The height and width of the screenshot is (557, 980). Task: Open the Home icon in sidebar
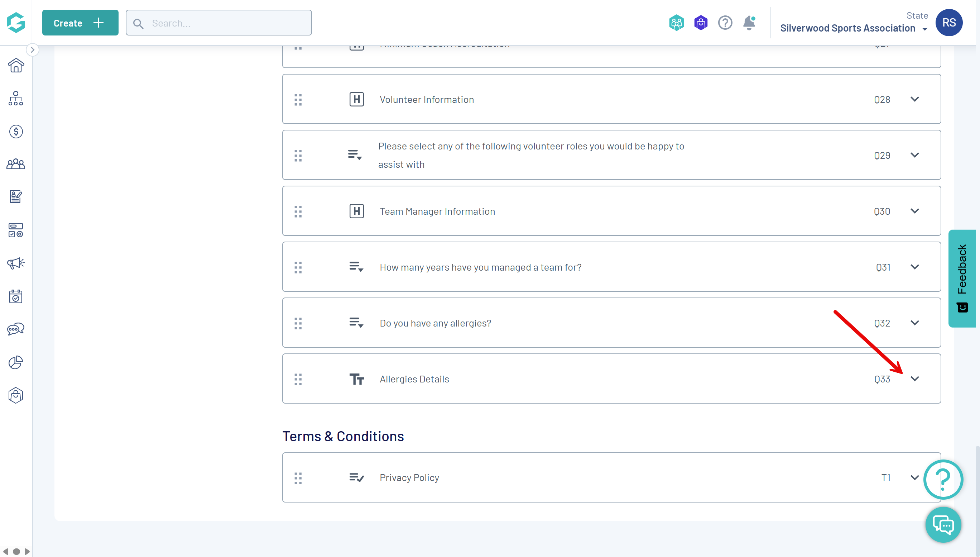coord(16,66)
